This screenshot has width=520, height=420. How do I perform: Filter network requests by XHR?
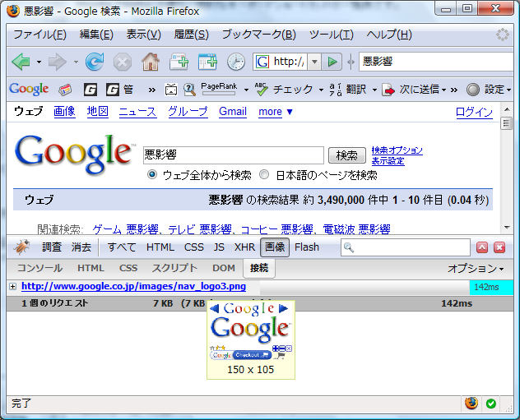click(x=244, y=247)
